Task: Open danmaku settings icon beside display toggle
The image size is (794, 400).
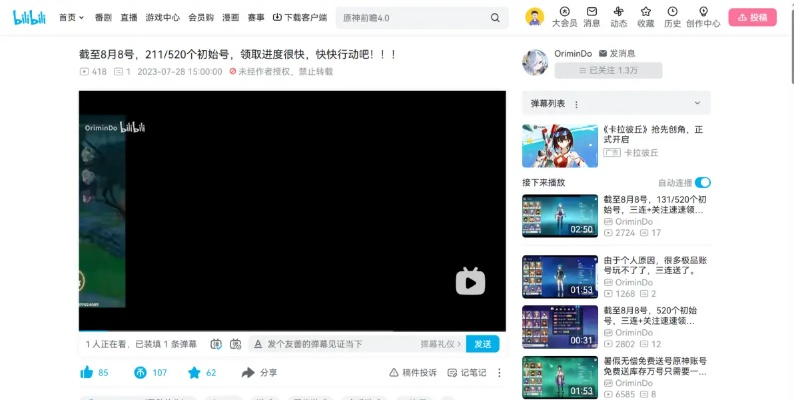Action: point(236,344)
